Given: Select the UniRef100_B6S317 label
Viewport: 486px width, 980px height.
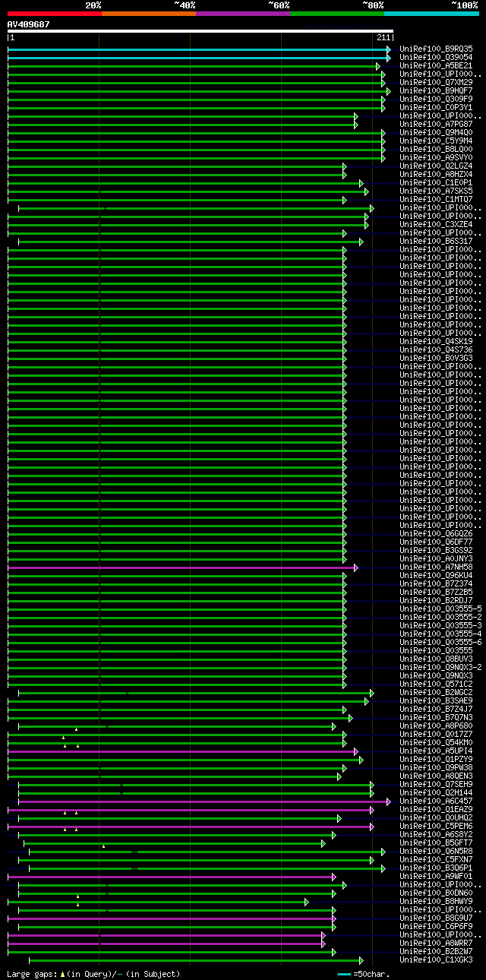Looking at the screenshot, I should pyautogui.click(x=436, y=241).
